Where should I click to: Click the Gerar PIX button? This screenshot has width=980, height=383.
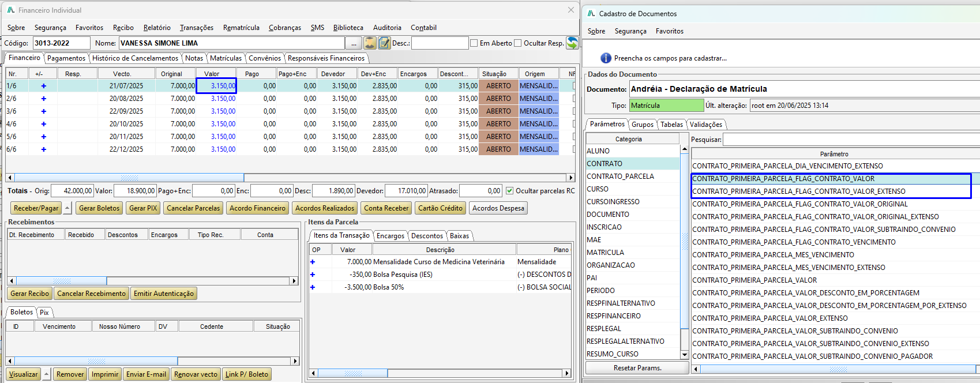point(143,208)
